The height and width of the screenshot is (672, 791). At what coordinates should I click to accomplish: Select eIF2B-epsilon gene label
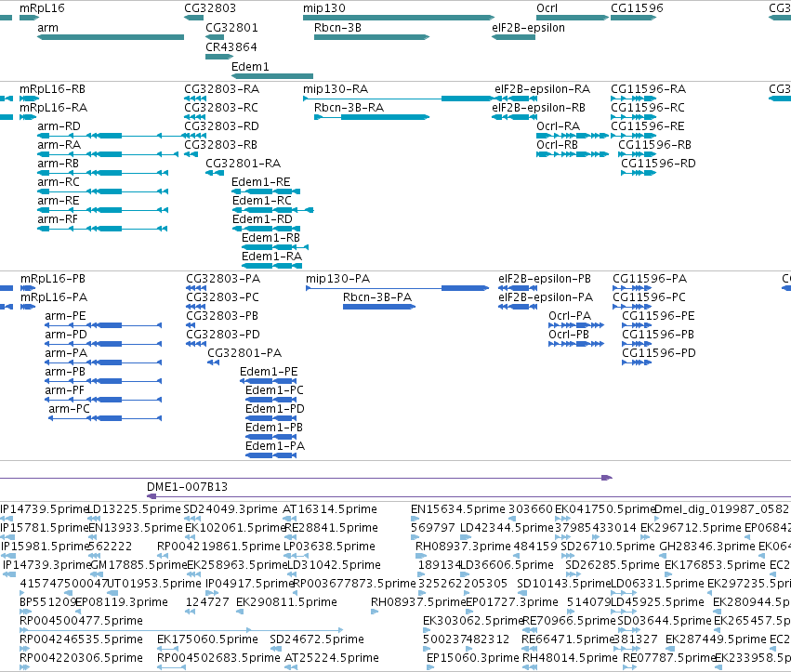click(x=528, y=28)
